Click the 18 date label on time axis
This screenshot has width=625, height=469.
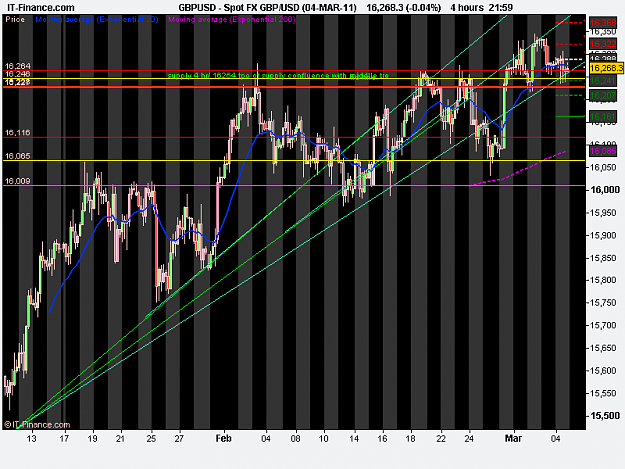(x=411, y=438)
